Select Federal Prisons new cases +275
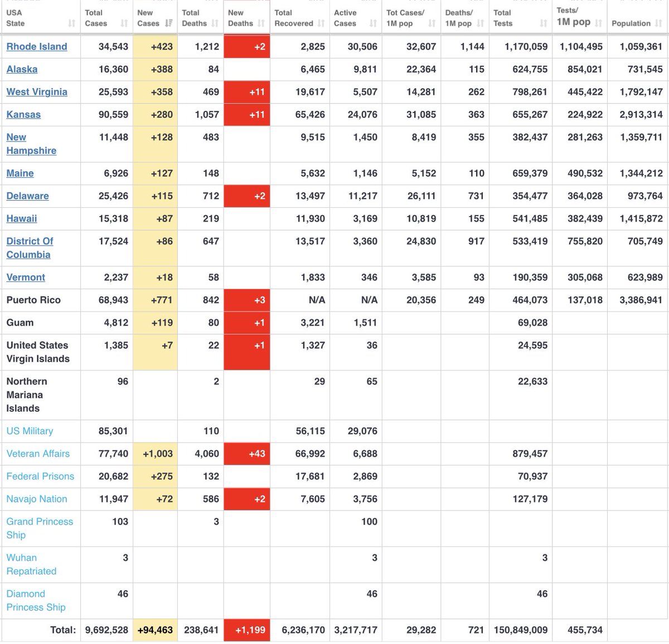The width and height of the screenshot is (669, 644). pos(162,476)
